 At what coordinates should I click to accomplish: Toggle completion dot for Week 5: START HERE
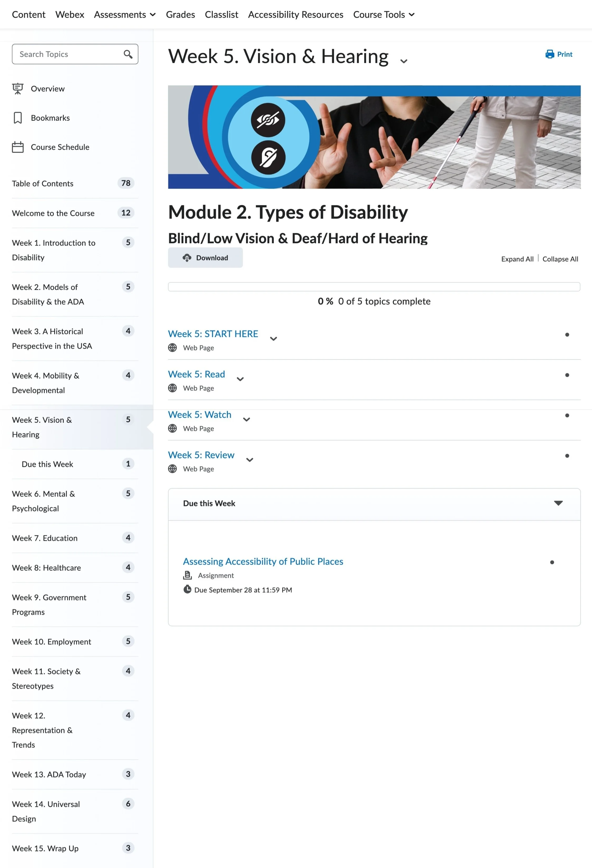(x=567, y=335)
